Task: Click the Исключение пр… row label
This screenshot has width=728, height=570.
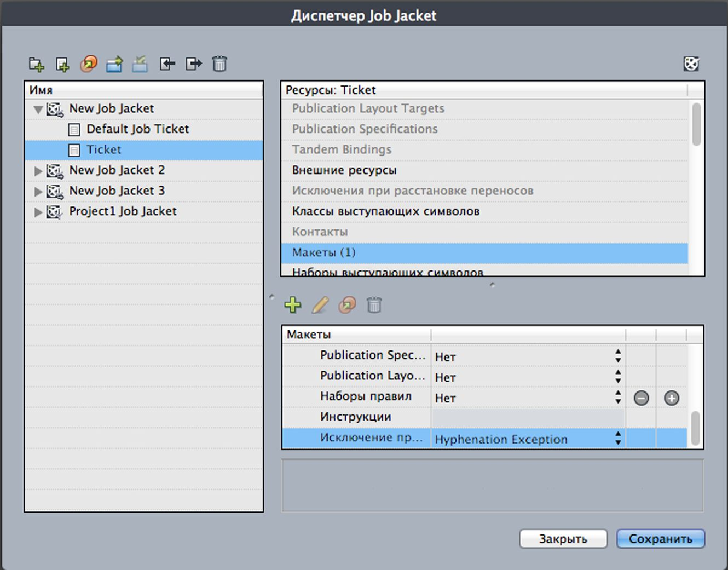Action: 371,437
